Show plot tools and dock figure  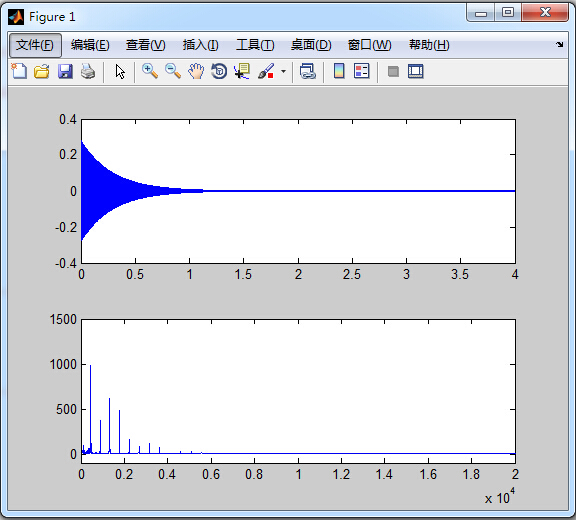[415, 71]
